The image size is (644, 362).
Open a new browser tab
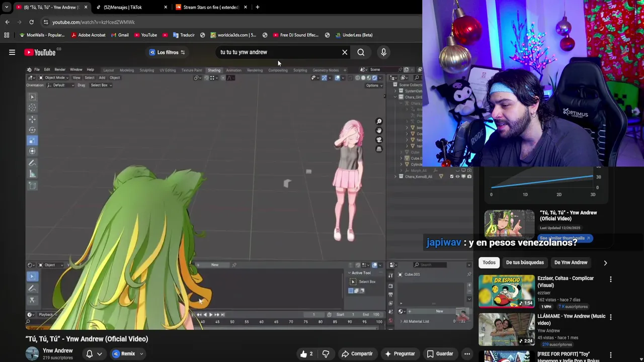click(x=257, y=7)
